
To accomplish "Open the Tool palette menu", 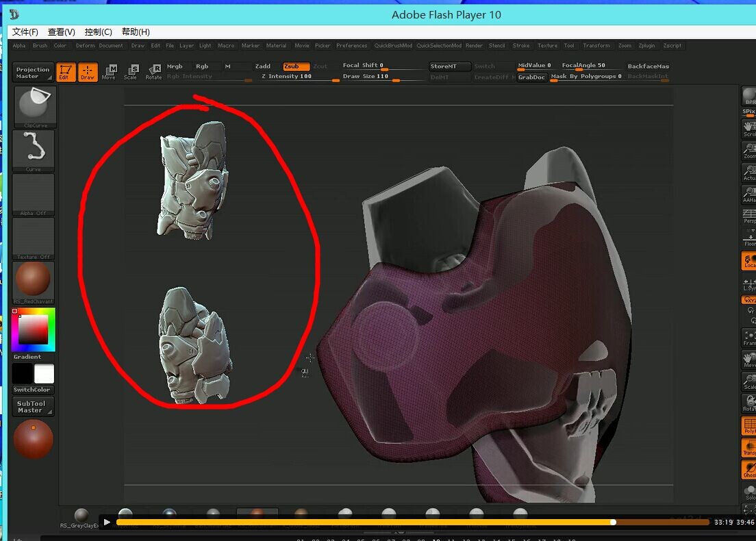I will click(569, 46).
